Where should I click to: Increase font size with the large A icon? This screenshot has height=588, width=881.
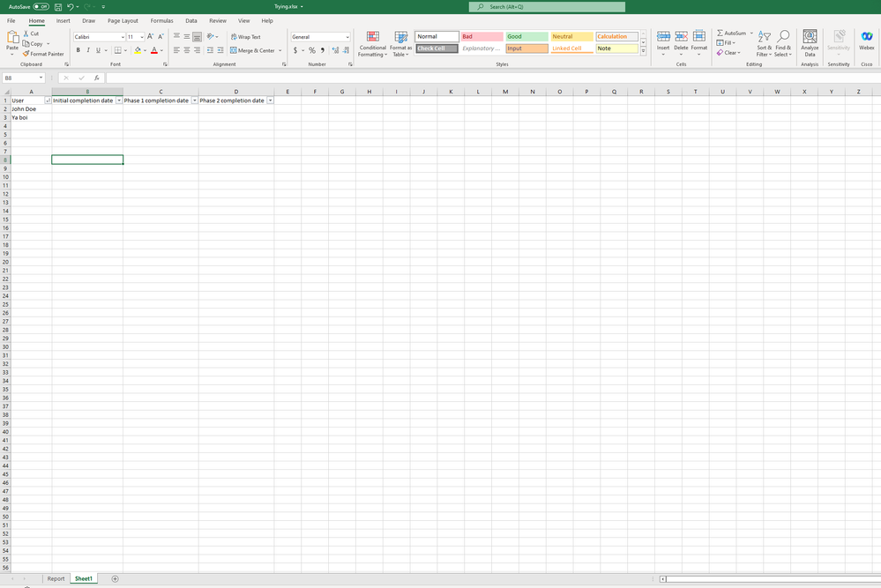tap(150, 36)
